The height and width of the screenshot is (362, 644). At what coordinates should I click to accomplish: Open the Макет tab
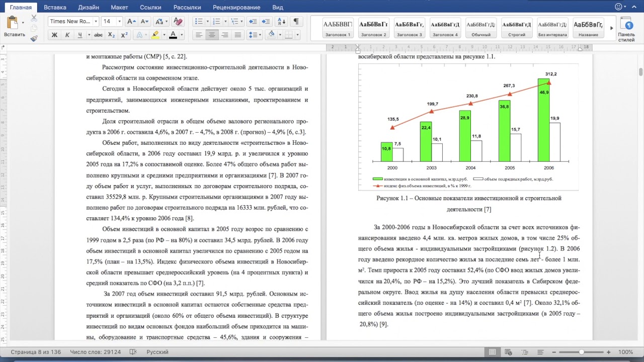point(119,8)
